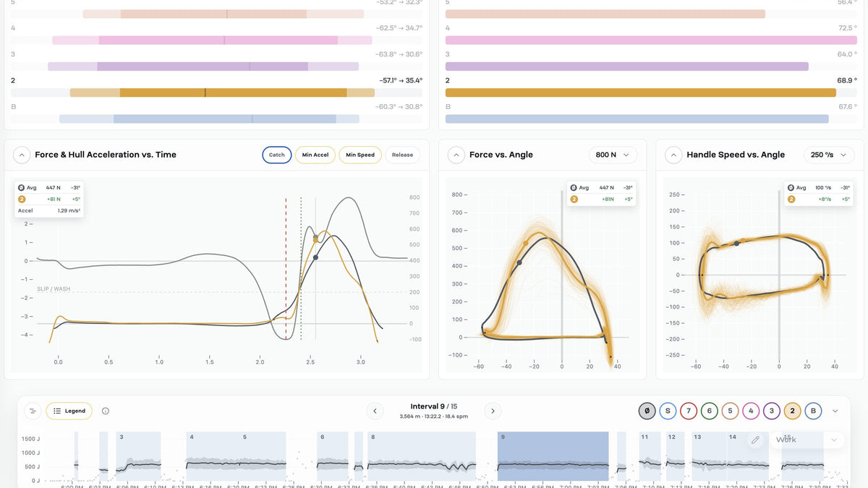Click the '3,564 m · 13:22.2 · 18.4 spm' summary
868x488 pixels.
pyautogui.click(x=433, y=416)
